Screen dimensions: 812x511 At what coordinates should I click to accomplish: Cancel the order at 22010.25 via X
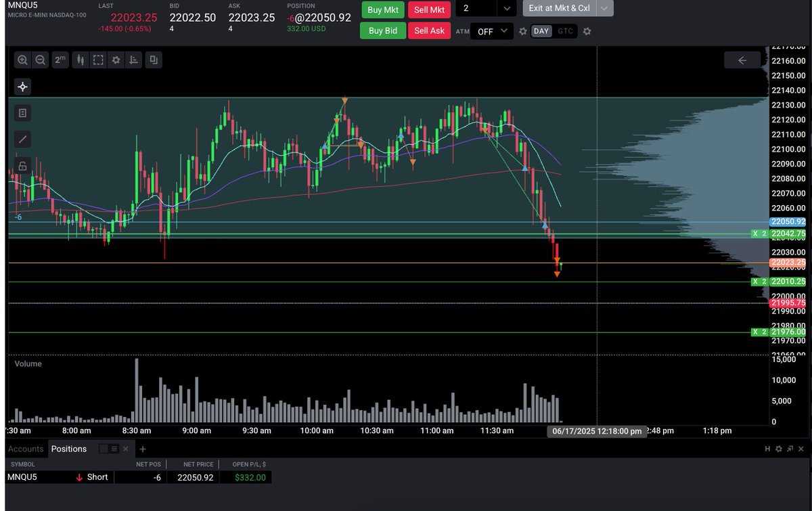[x=757, y=282]
